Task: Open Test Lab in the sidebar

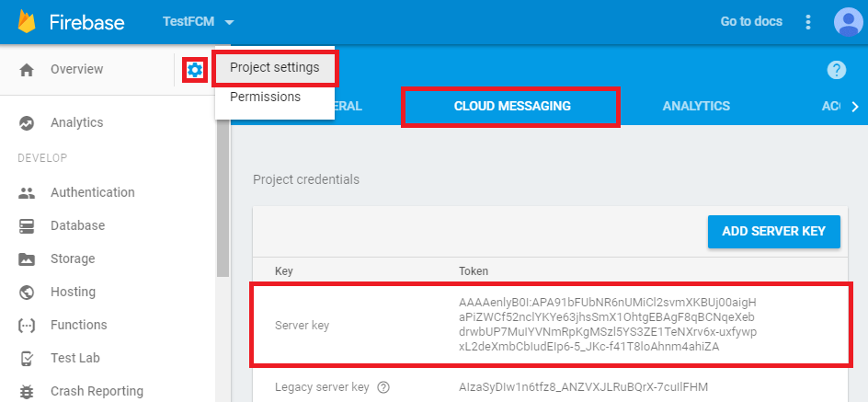Action: click(x=75, y=358)
